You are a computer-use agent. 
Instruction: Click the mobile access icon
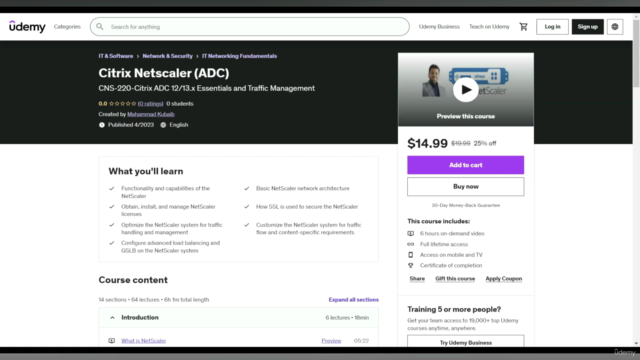pos(411,255)
